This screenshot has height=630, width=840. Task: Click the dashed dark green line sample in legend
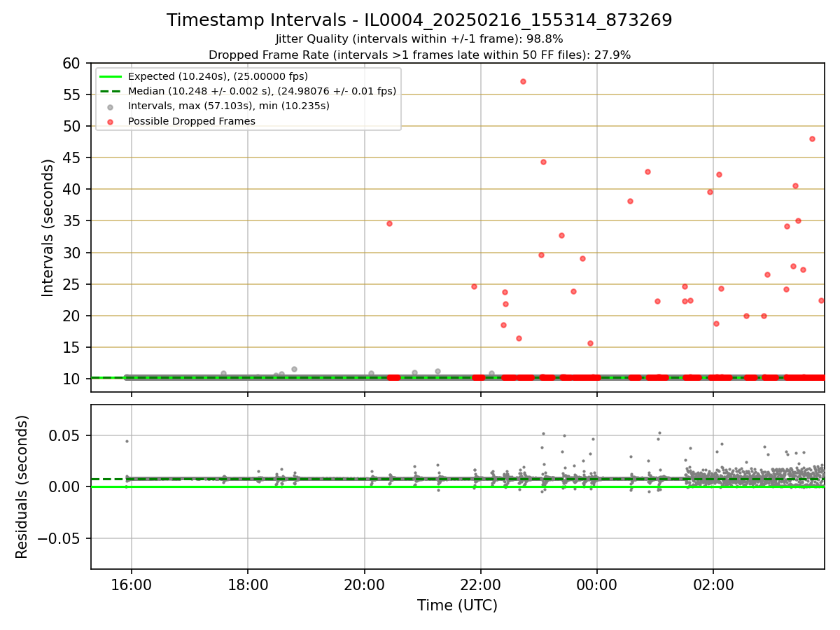coord(111,91)
